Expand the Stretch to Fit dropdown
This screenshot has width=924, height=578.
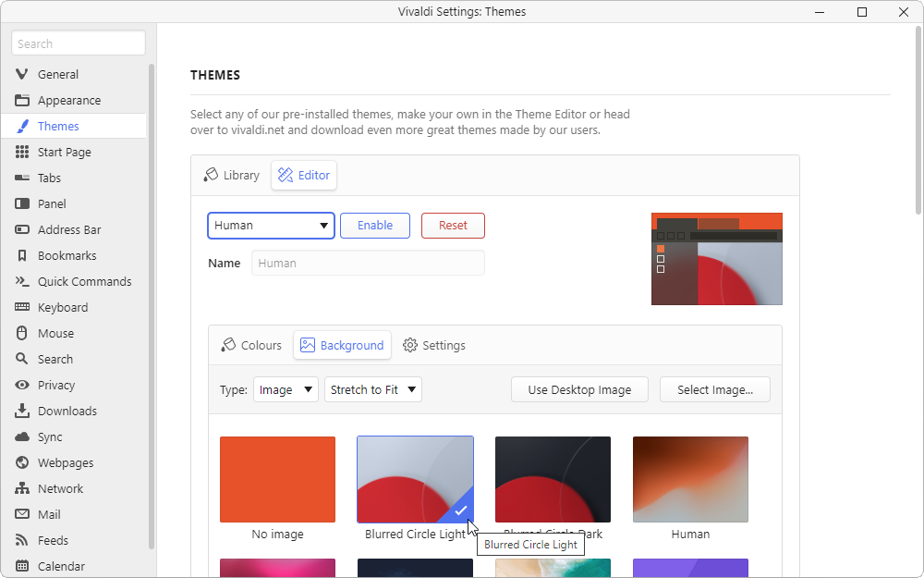372,389
